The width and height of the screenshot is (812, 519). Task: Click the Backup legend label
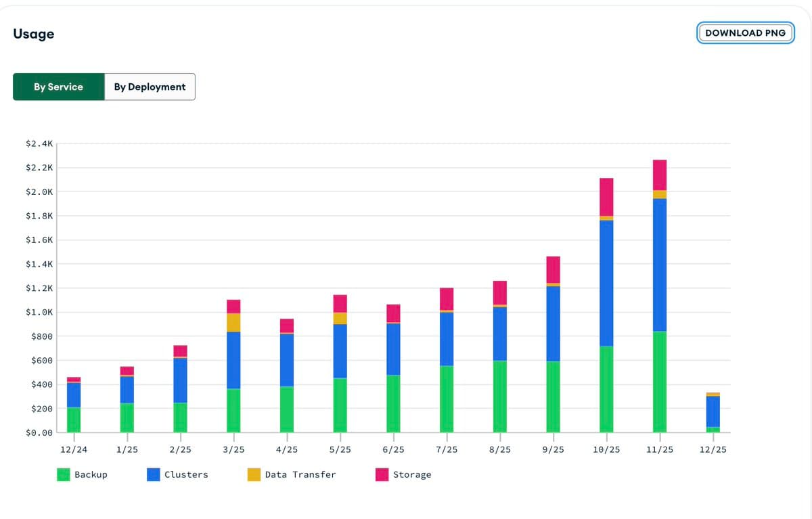pyautogui.click(x=91, y=474)
